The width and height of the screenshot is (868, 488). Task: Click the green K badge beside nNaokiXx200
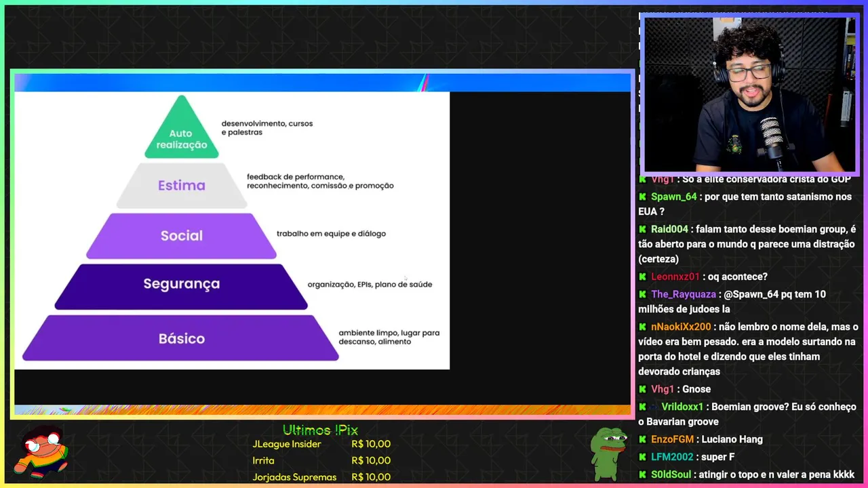point(642,327)
